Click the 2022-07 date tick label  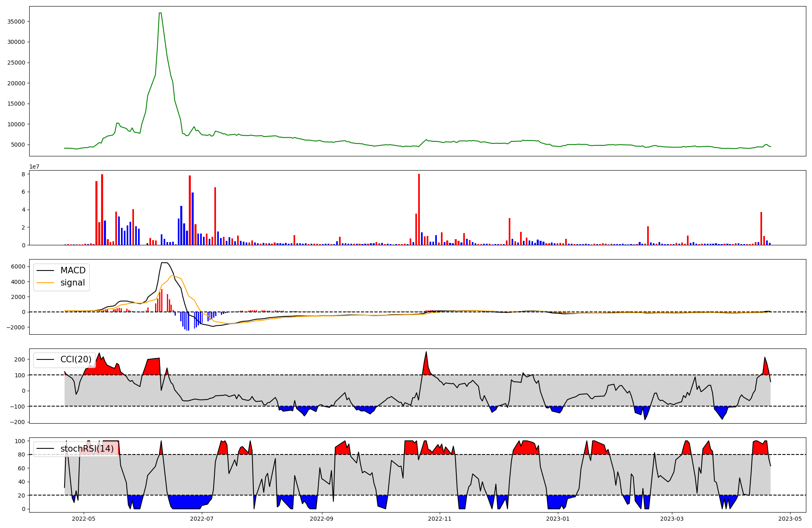201,518
